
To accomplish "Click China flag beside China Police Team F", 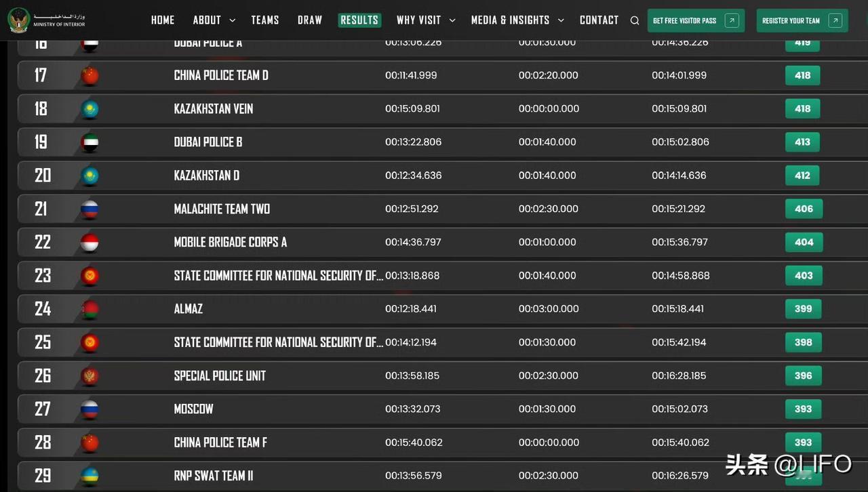I will coord(90,443).
